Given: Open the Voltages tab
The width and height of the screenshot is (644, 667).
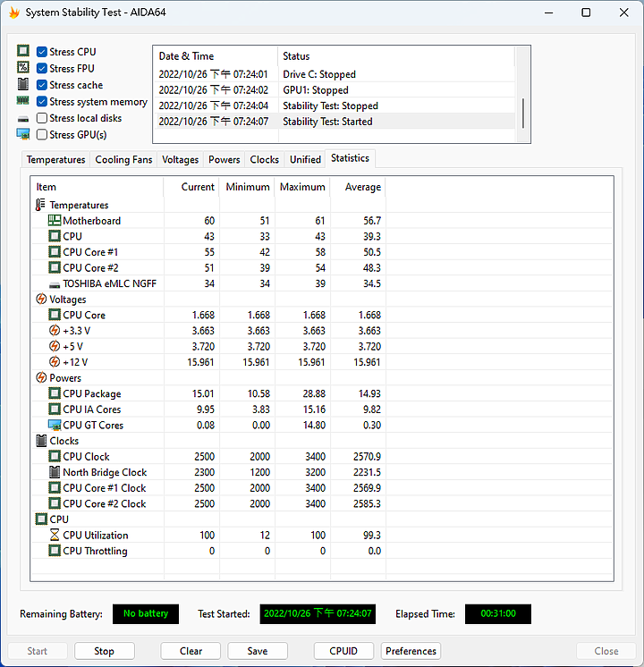Looking at the screenshot, I should point(180,159).
